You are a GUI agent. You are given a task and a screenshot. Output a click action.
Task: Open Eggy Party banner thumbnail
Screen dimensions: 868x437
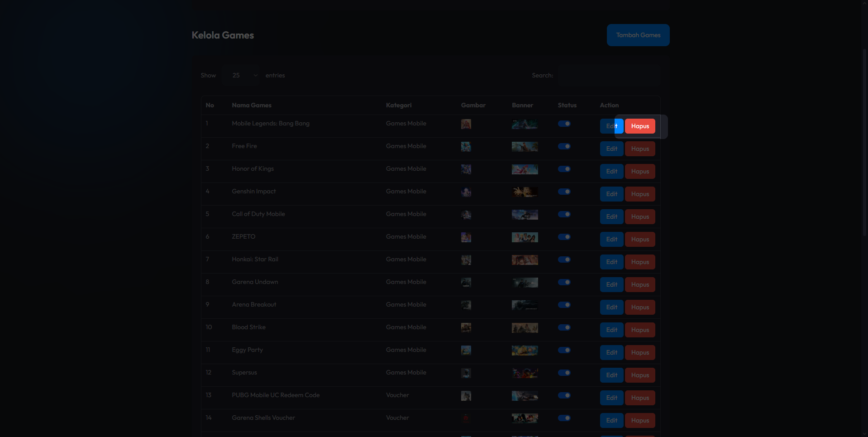[525, 351]
